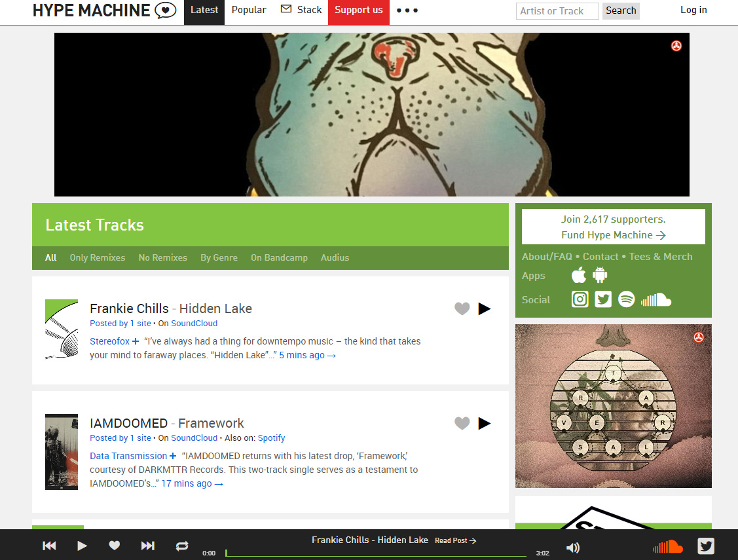Open the 17 mins ago post link
This screenshot has height=560, width=738.
[193, 484]
